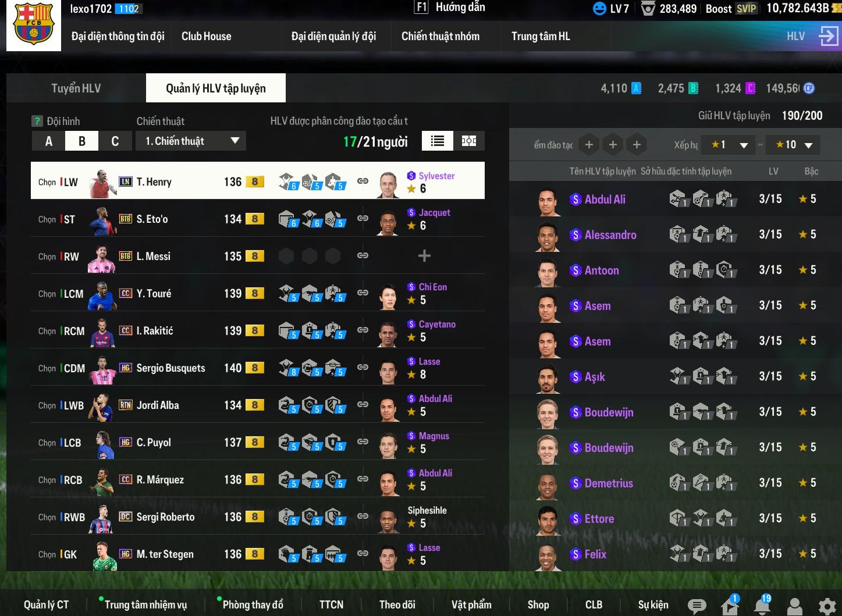The width and height of the screenshot is (842, 616).
Task: Switch to the Tuyển HLV tab
Action: click(76, 88)
